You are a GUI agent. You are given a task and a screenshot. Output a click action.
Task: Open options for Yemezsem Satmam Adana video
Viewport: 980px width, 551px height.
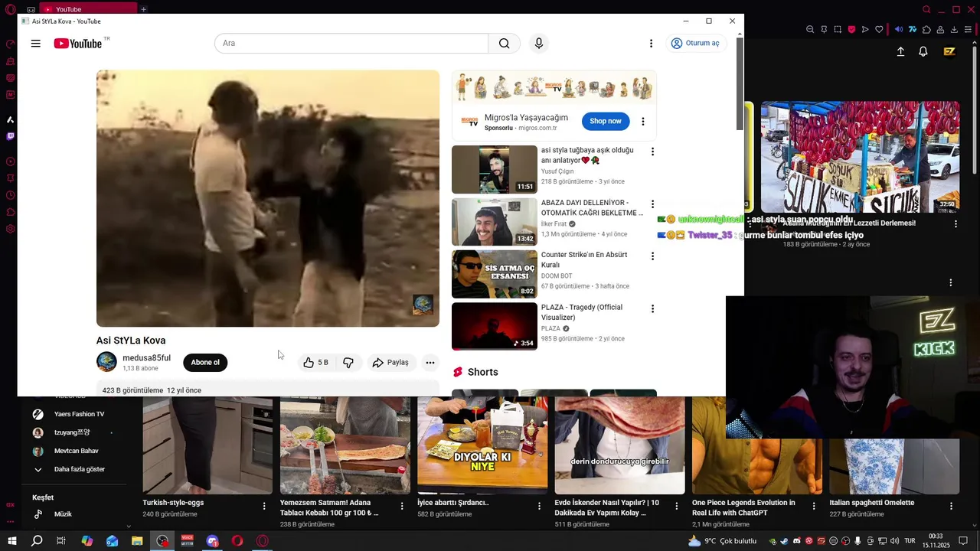click(x=402, y=506)
